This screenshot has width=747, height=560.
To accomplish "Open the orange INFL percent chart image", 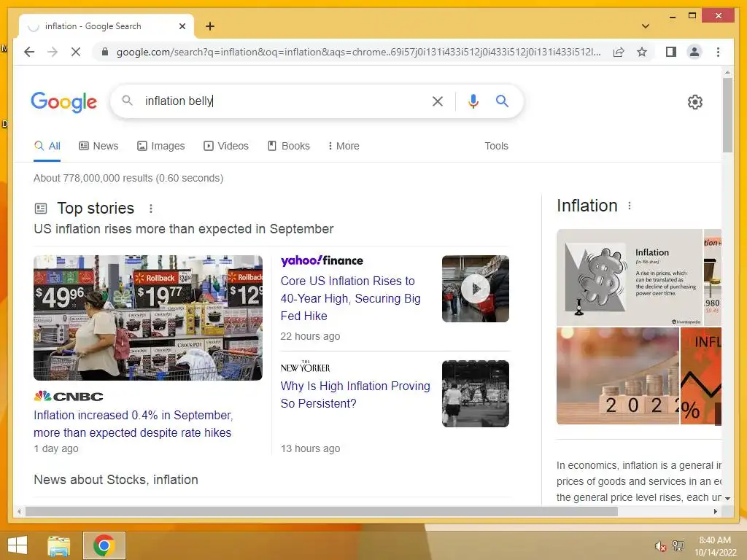I will tap(701, 376).
